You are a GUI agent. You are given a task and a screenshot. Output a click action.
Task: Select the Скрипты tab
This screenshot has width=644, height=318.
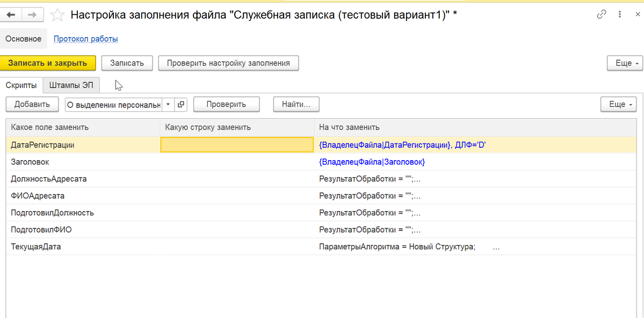(x=21, y=85)
